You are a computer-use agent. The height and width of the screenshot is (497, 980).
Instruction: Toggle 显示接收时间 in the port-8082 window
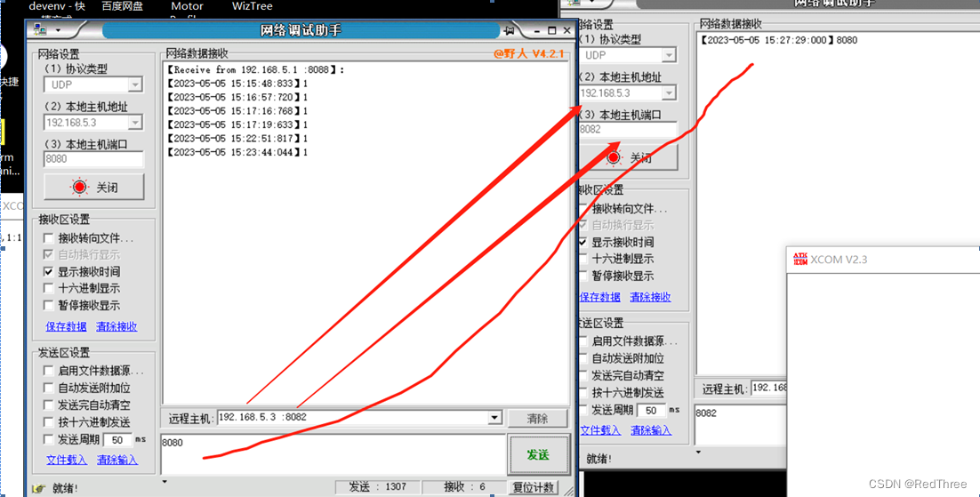click(582, 242)
